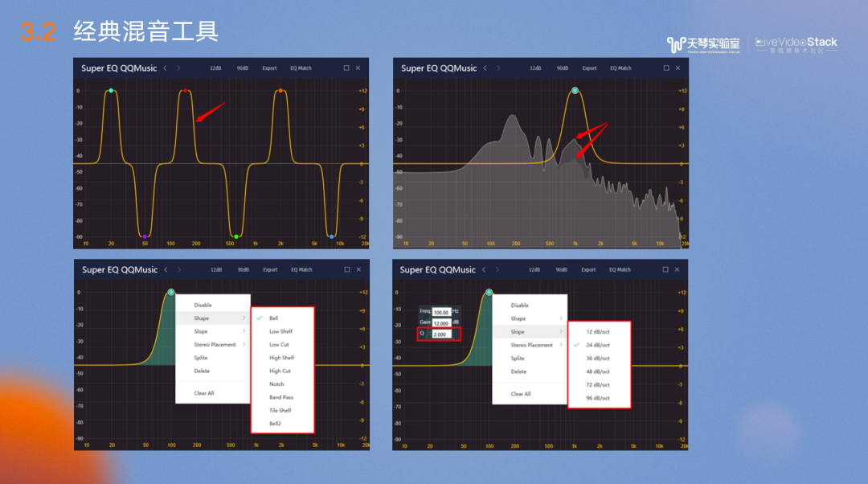Open Export in the bottom-right EQ window
This screenshot has width=868, height=484.
coord(588,269)
